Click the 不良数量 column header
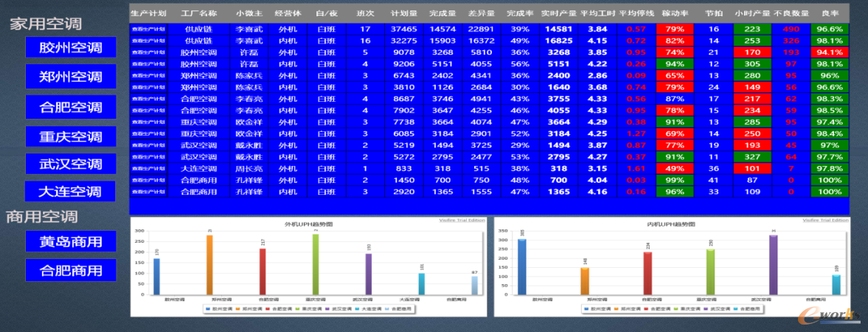868x332 pixels. [x=791, y=13]
